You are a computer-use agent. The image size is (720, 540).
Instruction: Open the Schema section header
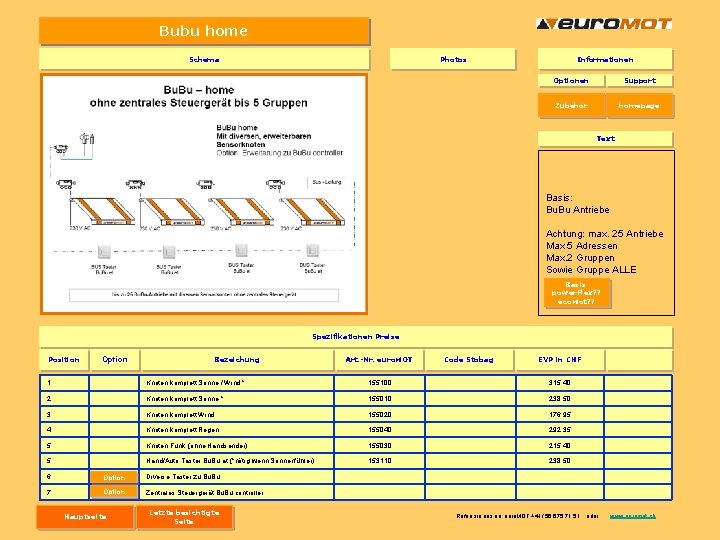(x=204, y=59)
